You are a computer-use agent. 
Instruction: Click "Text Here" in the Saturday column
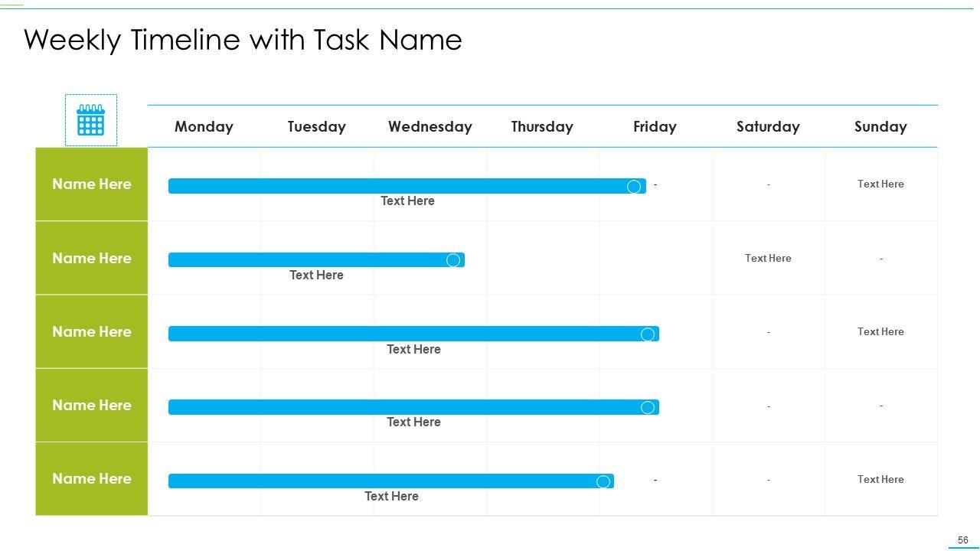(x=768, y=258)
